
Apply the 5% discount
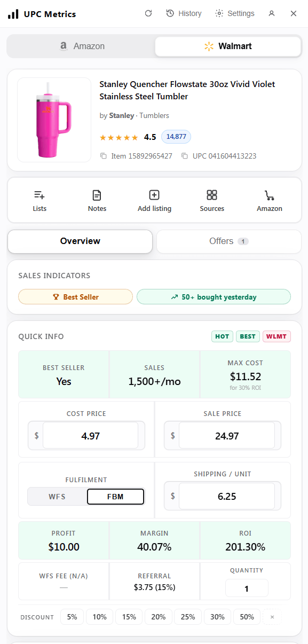pos(72,617)
